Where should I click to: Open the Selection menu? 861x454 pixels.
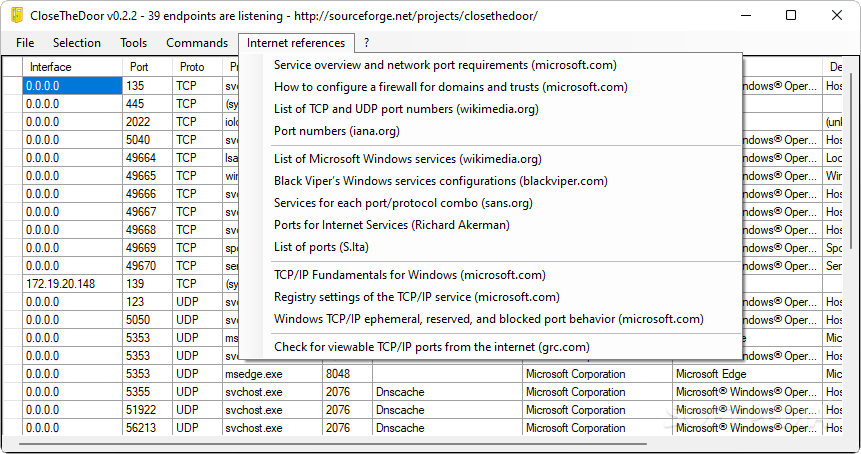[x=77, y=43]
